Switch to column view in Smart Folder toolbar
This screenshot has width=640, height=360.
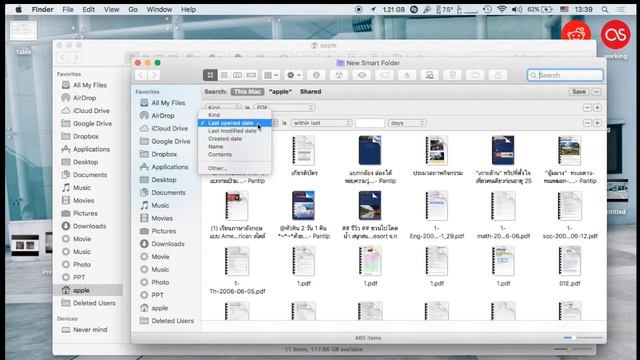[x=237, y=75]
